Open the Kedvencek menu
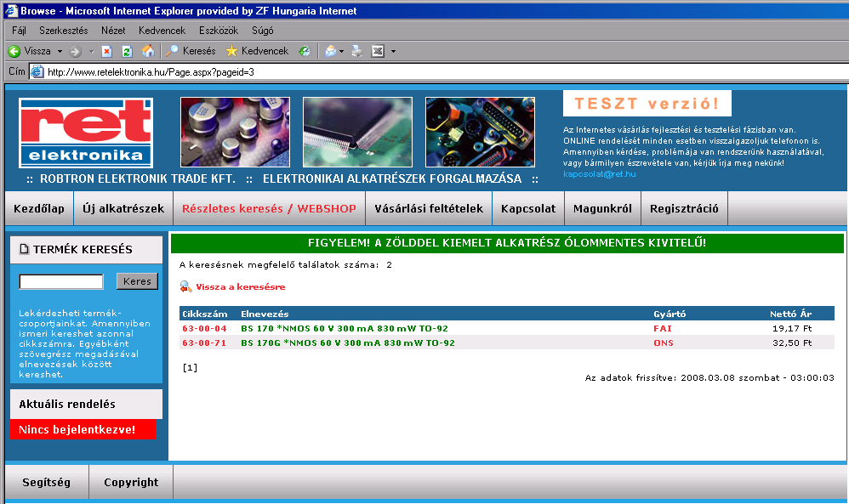 point(162,31)
